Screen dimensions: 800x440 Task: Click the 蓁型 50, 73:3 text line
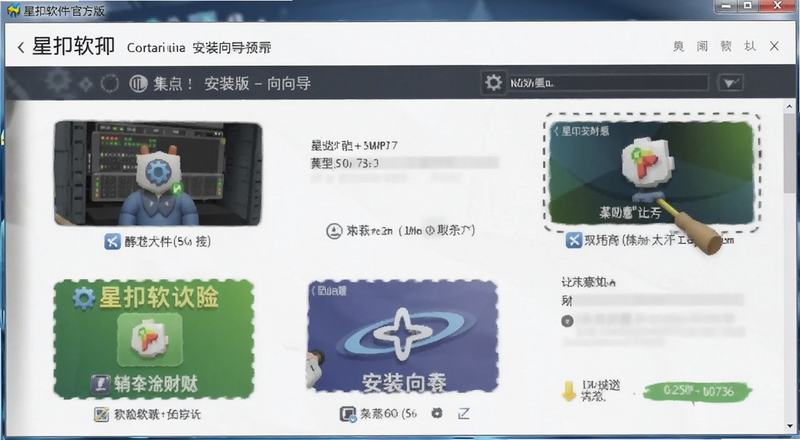[x=345, y=163]
